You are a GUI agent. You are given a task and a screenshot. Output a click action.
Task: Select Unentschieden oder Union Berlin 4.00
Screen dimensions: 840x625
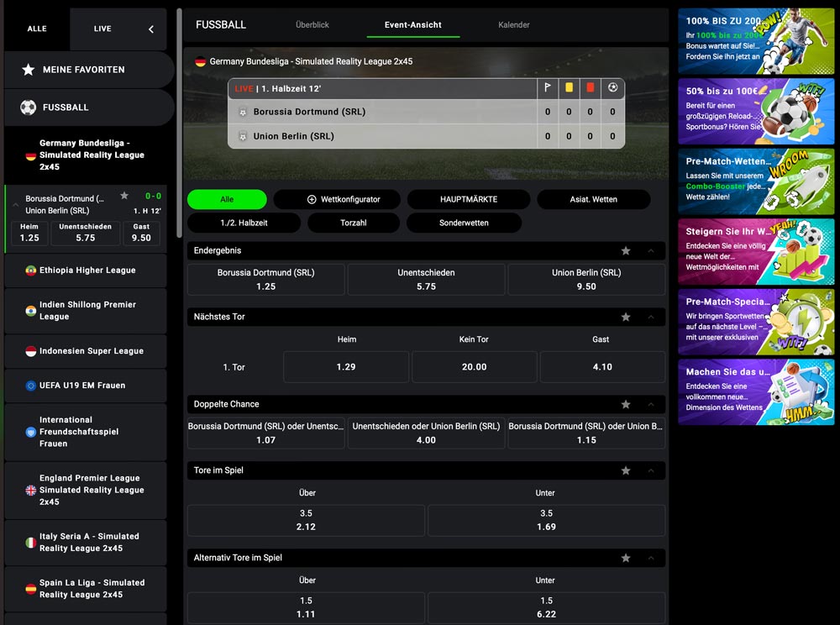(426, 433)
